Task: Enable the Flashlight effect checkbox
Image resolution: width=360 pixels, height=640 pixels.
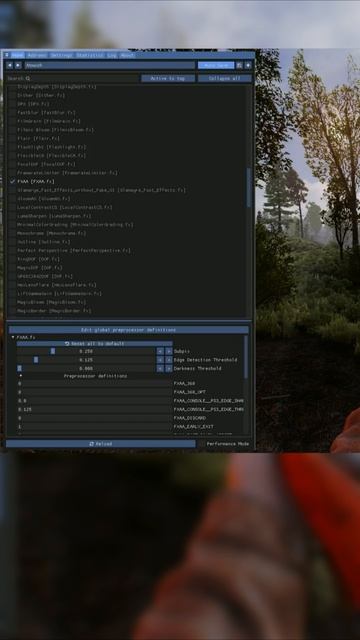Action: [13, 147]
